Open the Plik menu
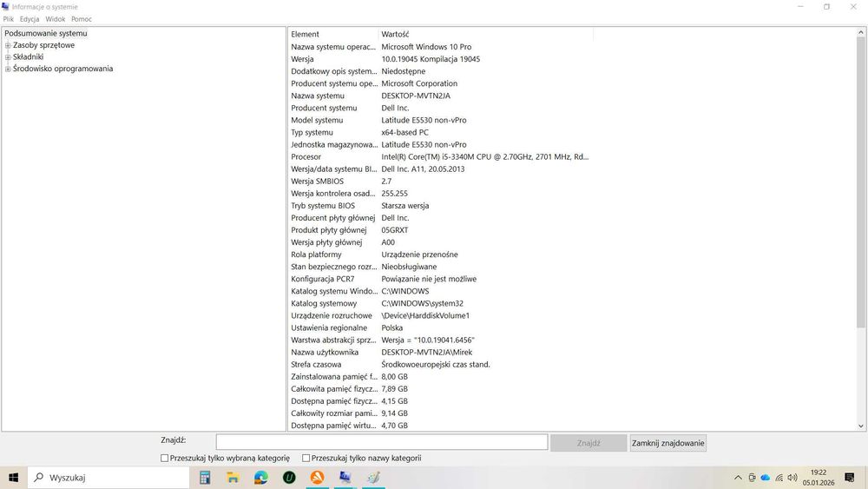 click(x=9, y=19)
